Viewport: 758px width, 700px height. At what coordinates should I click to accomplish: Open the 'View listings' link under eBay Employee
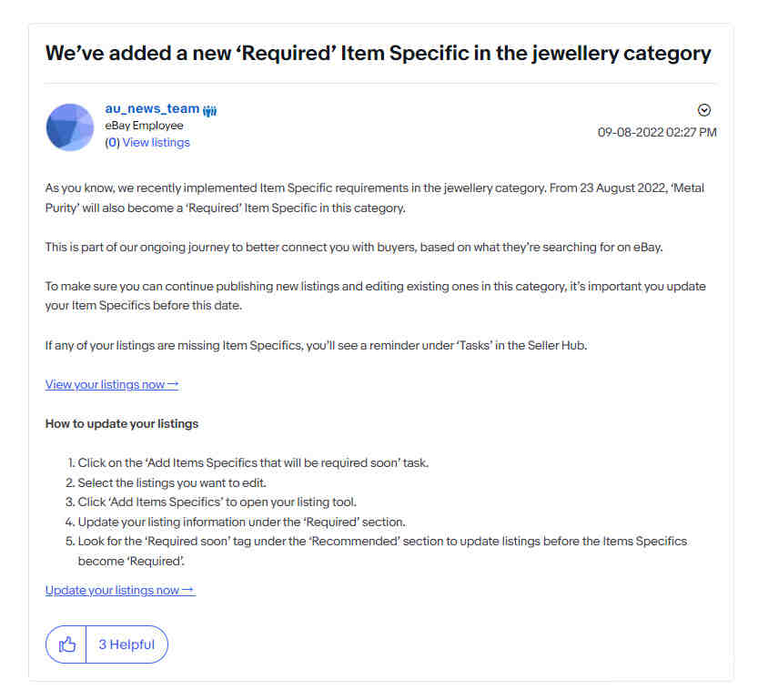click(156, 143)
